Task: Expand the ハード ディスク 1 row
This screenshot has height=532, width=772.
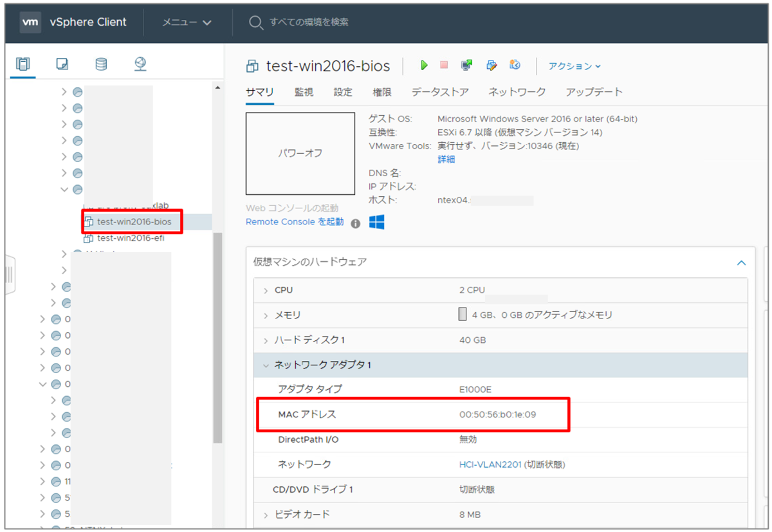Action: point(266,340)
